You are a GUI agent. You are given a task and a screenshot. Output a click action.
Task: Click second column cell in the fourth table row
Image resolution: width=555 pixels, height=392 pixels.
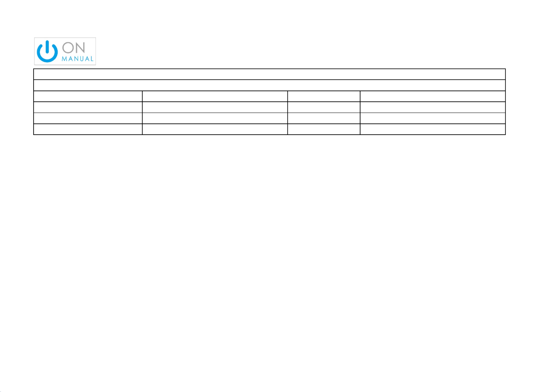click(x=215, y=107)
